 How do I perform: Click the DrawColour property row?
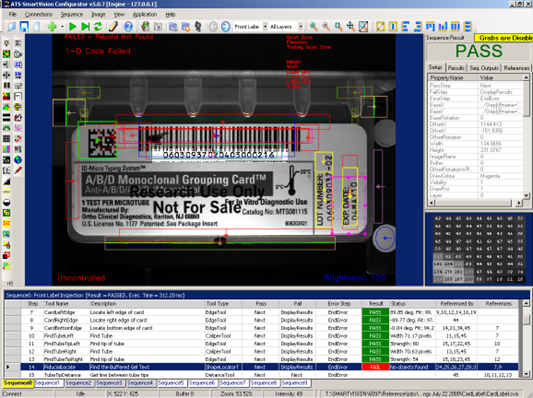475,176
